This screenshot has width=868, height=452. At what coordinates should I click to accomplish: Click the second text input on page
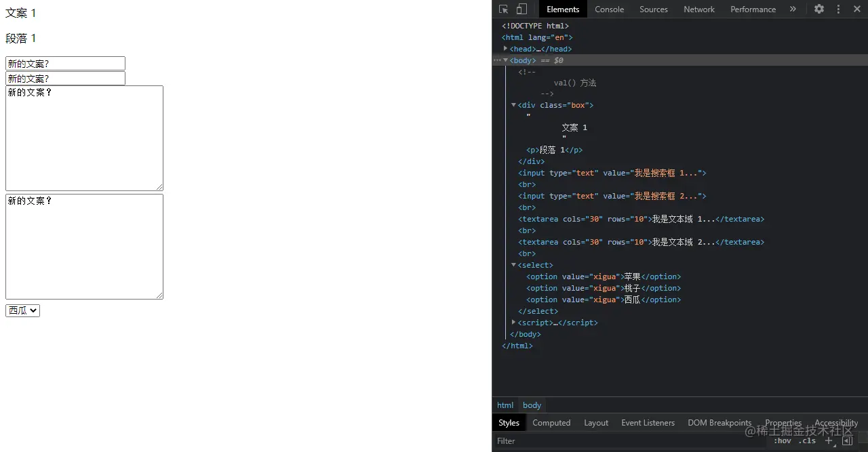coord(65,78)
